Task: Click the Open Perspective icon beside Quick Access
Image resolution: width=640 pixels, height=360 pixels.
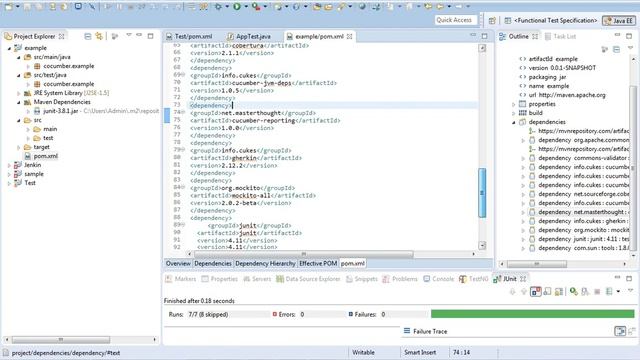Action: (x=492, y=20)
